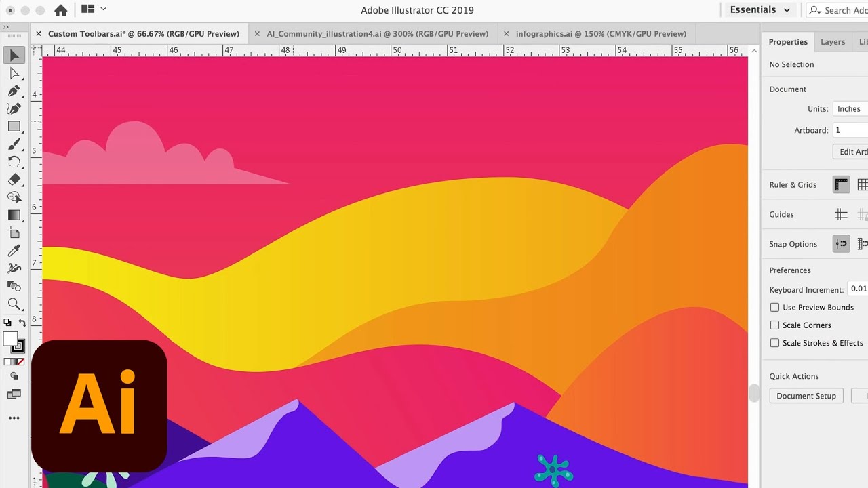Select the Direct Selection tool
The image size is (868, 488).
(14, 74)
